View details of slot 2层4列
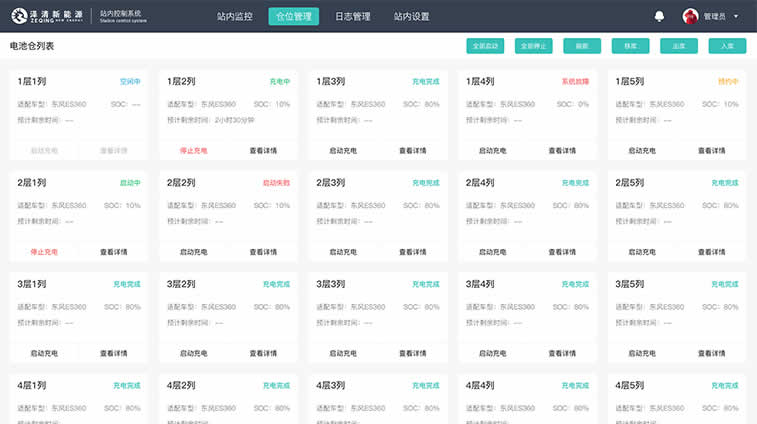 point(562,252)
